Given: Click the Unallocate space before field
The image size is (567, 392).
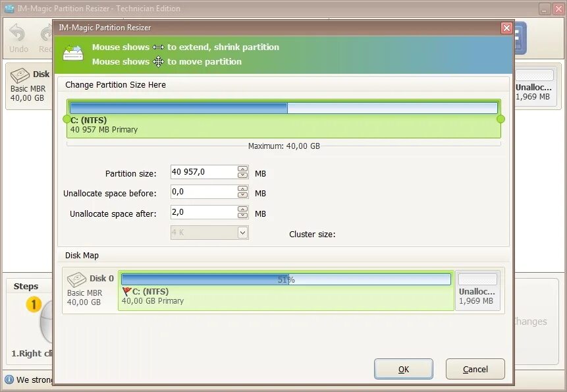Looking at the screenshot, I should coord(204,192).
